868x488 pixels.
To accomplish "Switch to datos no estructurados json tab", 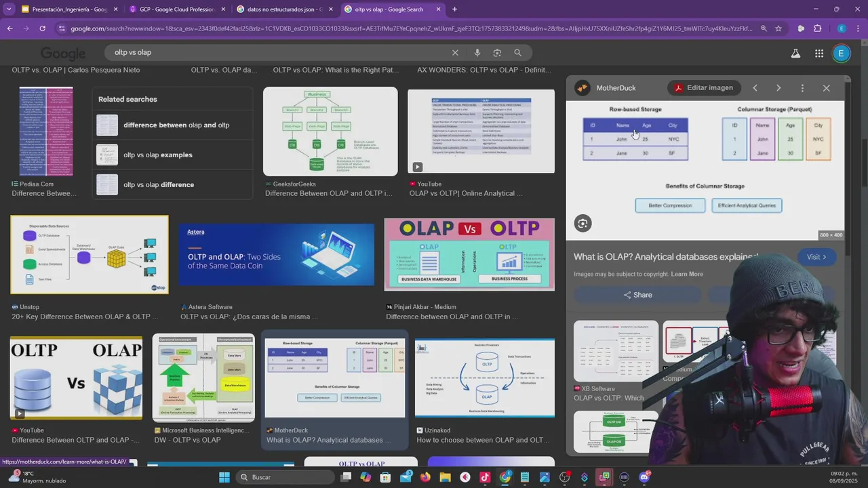I will (283, 9).
